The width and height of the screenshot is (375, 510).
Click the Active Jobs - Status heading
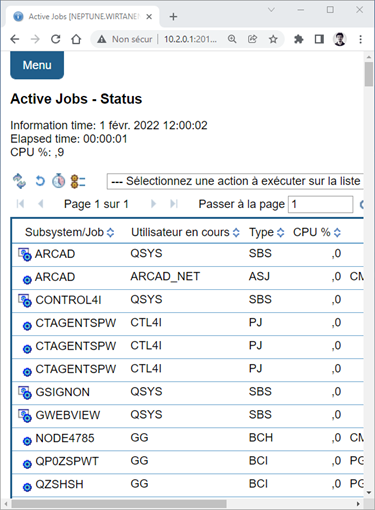tap(76, 99)
